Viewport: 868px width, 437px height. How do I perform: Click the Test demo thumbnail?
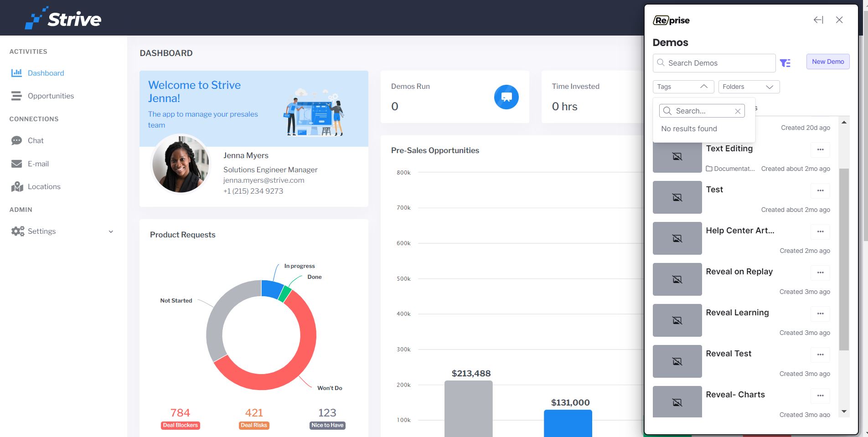pos(677,197)
